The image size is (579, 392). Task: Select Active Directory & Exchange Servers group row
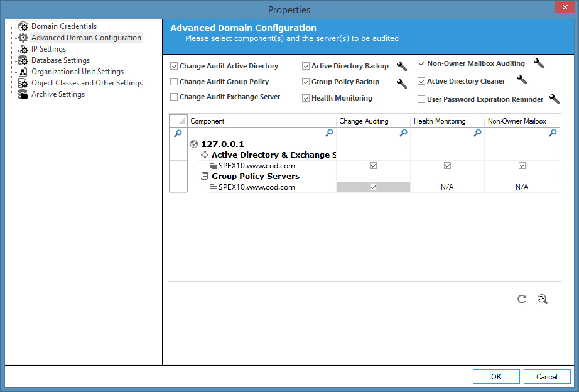(274, 155)
